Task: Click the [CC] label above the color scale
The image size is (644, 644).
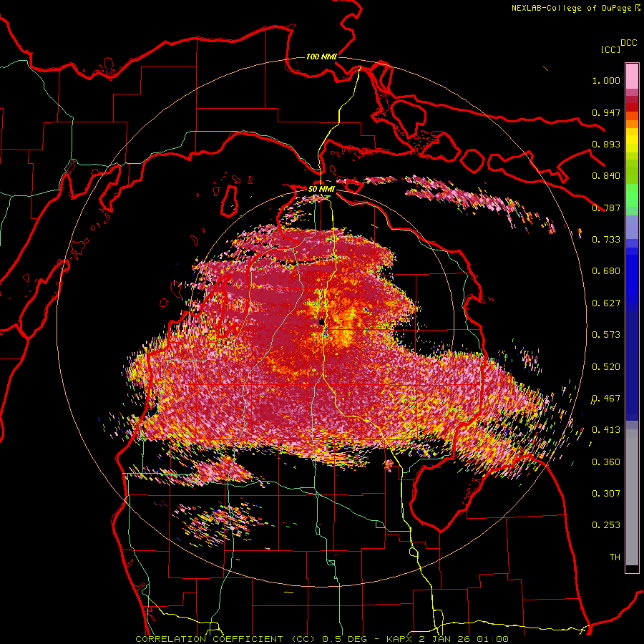Action: [610, 49]
